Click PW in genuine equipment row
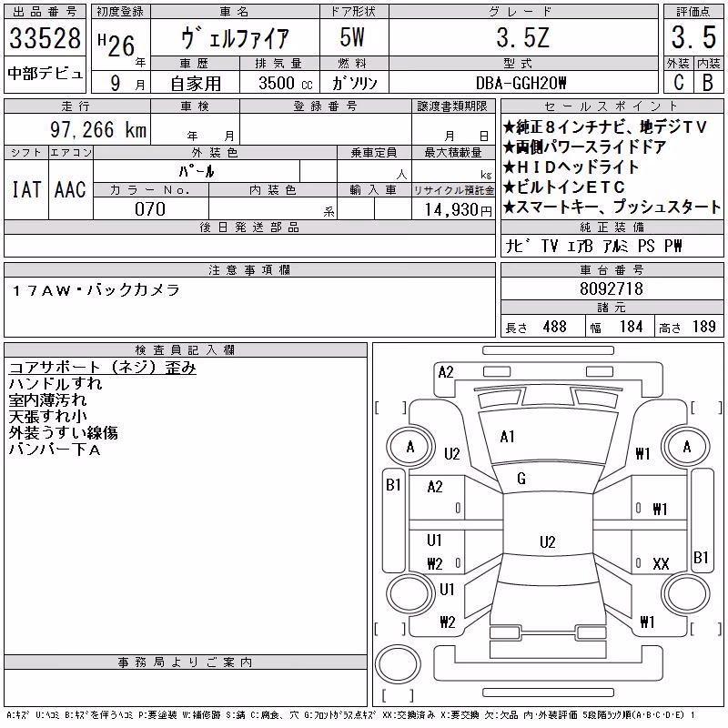This screenshot has width=728, height=728. click(672, 246)
